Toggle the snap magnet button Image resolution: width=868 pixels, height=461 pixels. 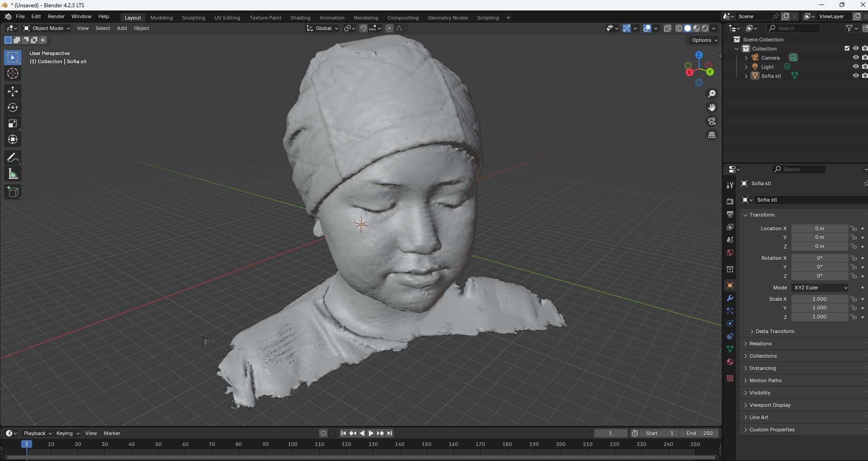(x=363, y=28)
